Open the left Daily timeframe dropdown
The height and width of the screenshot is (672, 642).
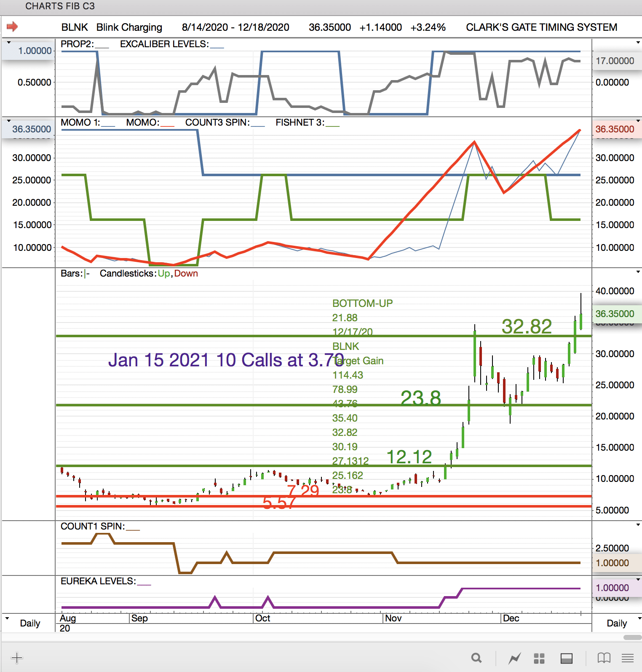(7, 618)
